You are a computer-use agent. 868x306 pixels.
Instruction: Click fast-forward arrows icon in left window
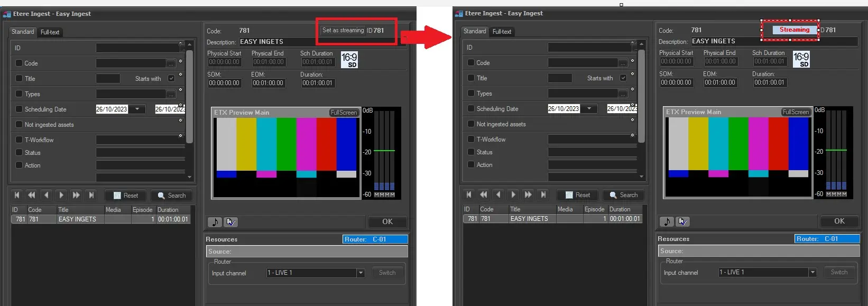(x=76, y=196)
